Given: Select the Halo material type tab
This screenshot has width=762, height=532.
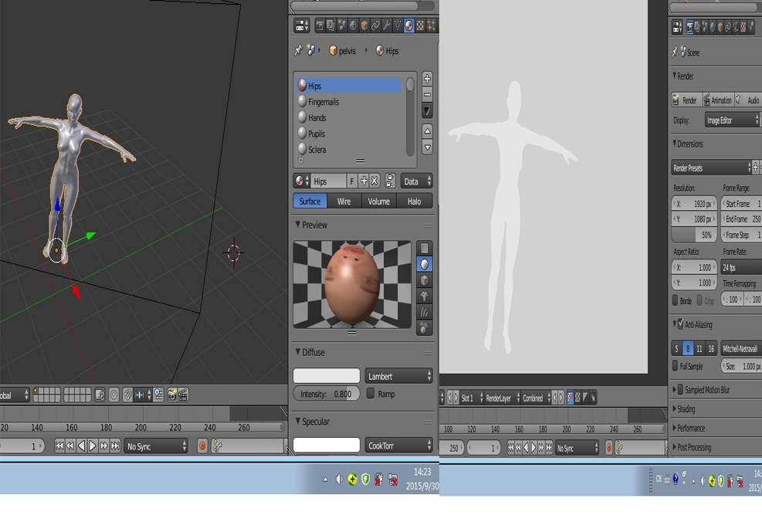Looking at the screenshot, I should (x=415, y=202).
